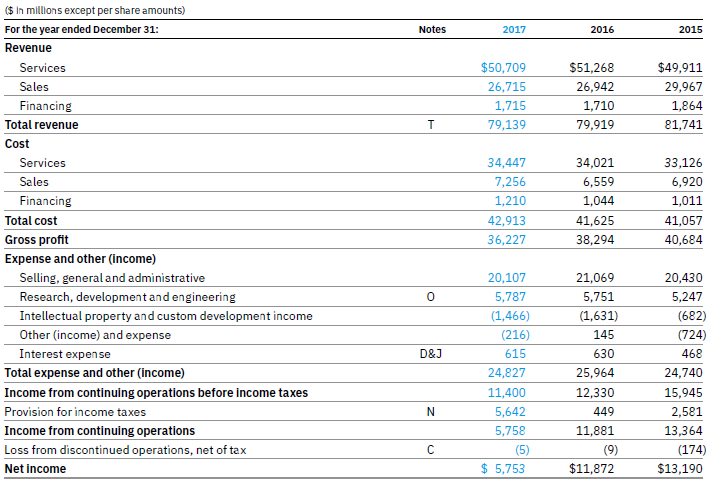Viewport: 717px width, 480px height.
Task: Click note C for discontinued operations loss
Action: point(431,450)
